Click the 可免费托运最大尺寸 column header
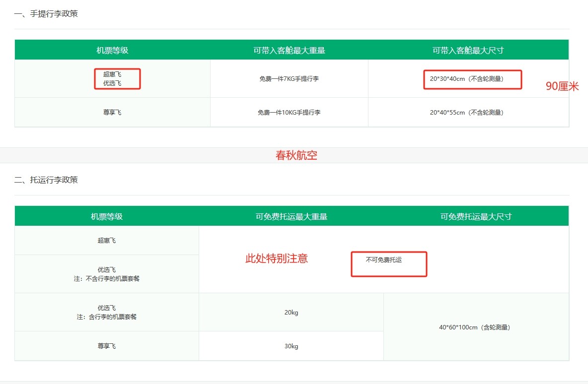 click(476, 216)
